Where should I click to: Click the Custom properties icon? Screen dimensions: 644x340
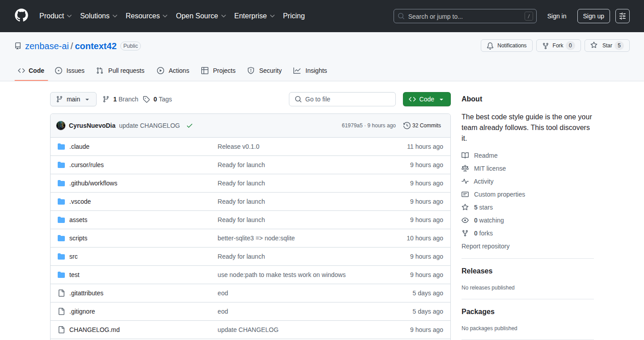click(465, 194)
